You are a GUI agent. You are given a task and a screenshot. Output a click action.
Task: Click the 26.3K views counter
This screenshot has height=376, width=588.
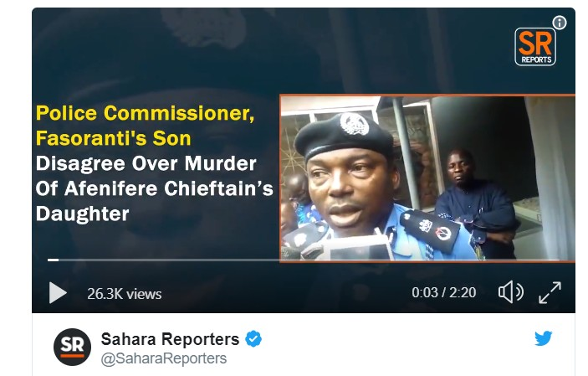(x=125, y=293)
